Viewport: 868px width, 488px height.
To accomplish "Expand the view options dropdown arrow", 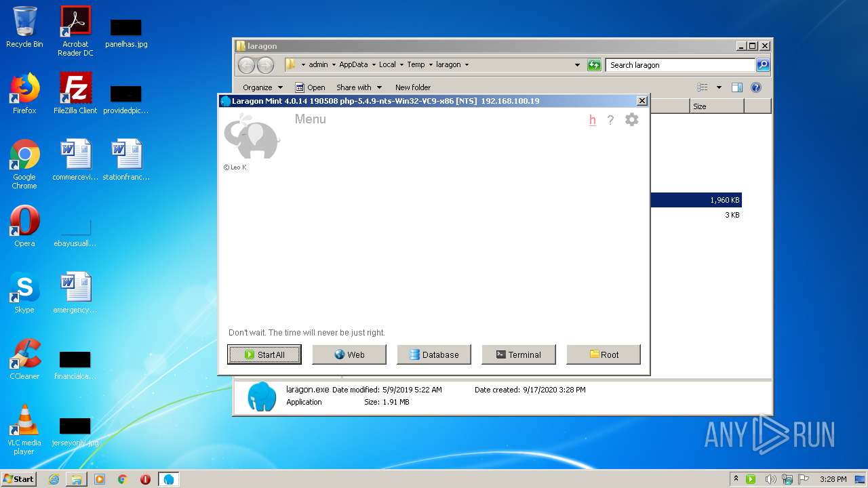I will [719, 87].
